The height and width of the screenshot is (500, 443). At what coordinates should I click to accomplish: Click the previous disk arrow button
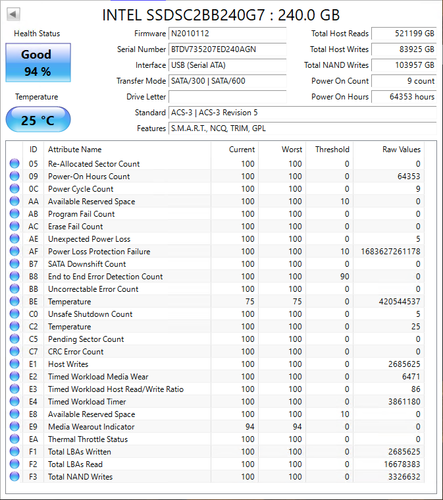pyautogui.click(x=13, y=14)
